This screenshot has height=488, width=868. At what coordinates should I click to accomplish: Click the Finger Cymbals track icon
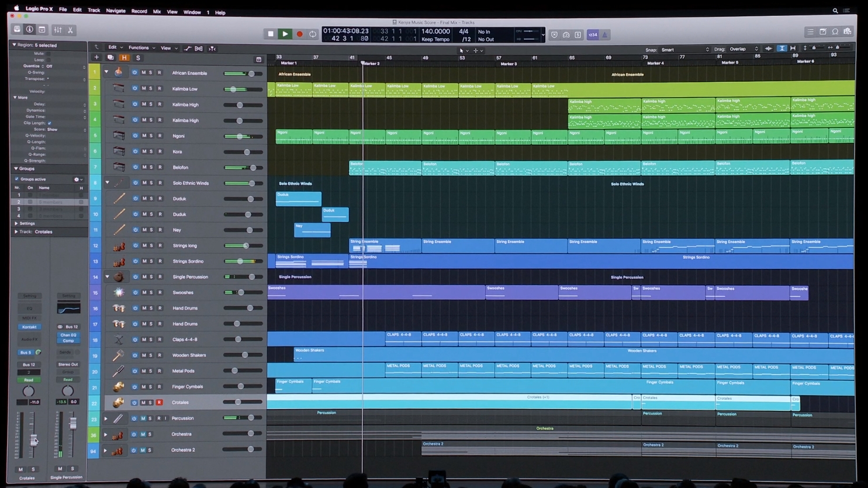click(x=119, y=386)
